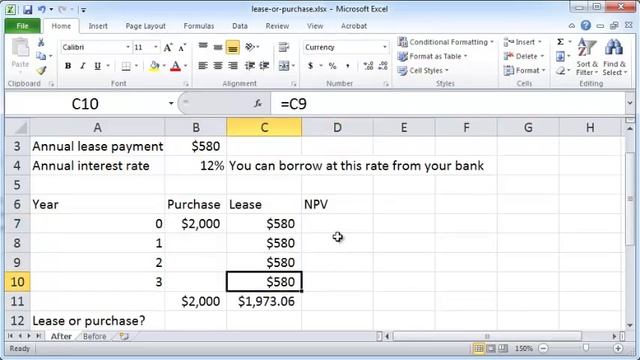Image resolution: width=640 pixels, height=360 pixels.
Task: Select Middle Align icon
Action: tap(218, 47)
